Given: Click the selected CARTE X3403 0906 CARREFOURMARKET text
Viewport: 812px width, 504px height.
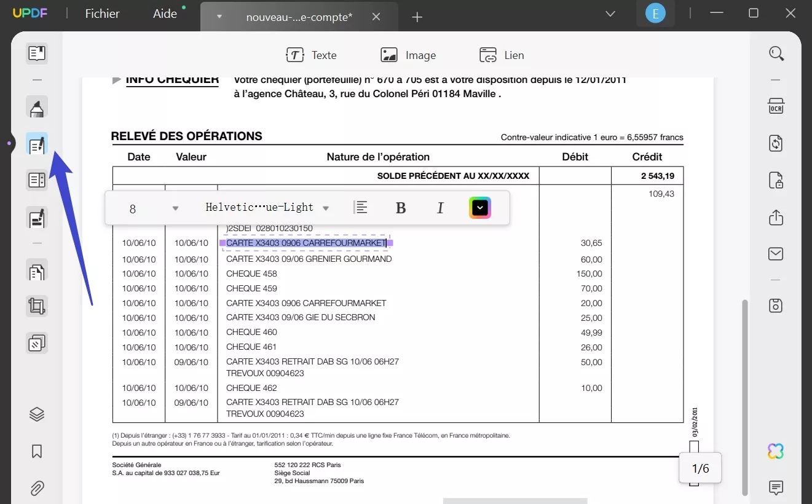Looking at the screenshot, I should [x=306, y=243].
